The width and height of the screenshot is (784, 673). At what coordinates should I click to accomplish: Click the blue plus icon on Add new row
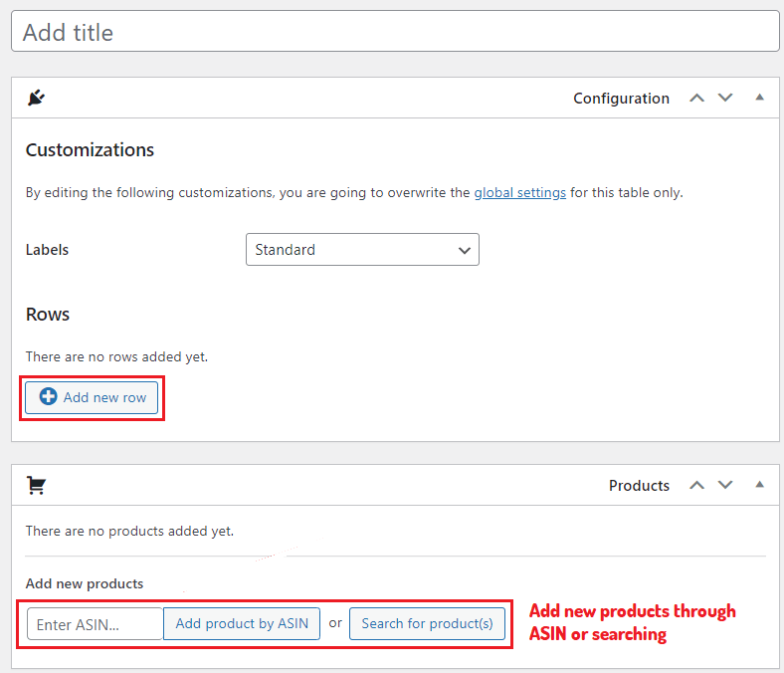coord(49,397)
